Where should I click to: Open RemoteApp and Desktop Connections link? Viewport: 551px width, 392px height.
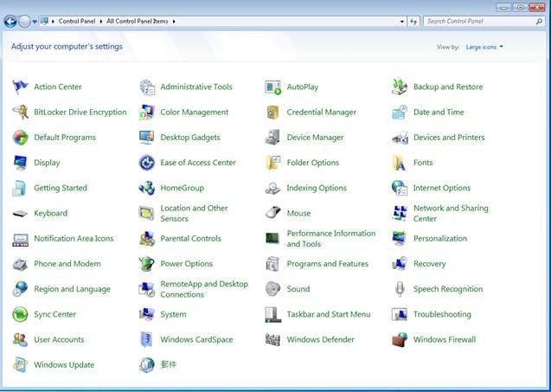[204, 289]
